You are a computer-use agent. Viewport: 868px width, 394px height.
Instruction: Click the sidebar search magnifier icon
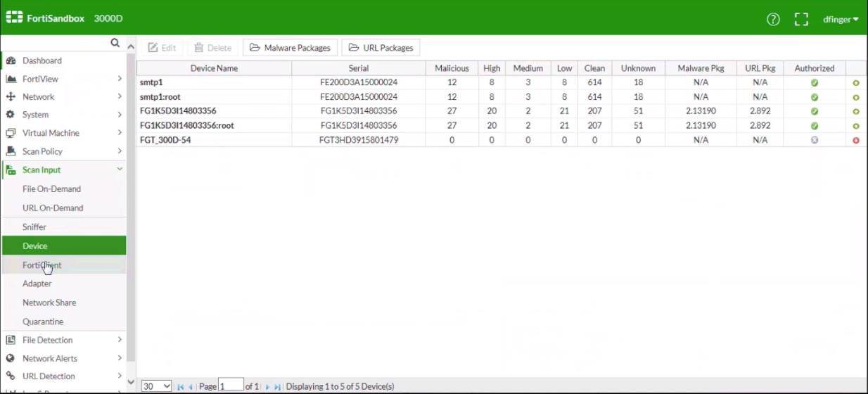coord(115,43)
